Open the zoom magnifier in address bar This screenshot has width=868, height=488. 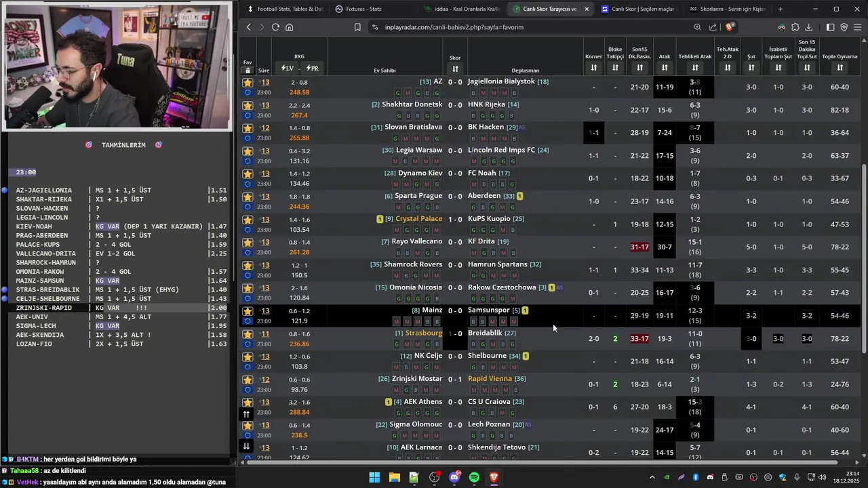(697, 27)
